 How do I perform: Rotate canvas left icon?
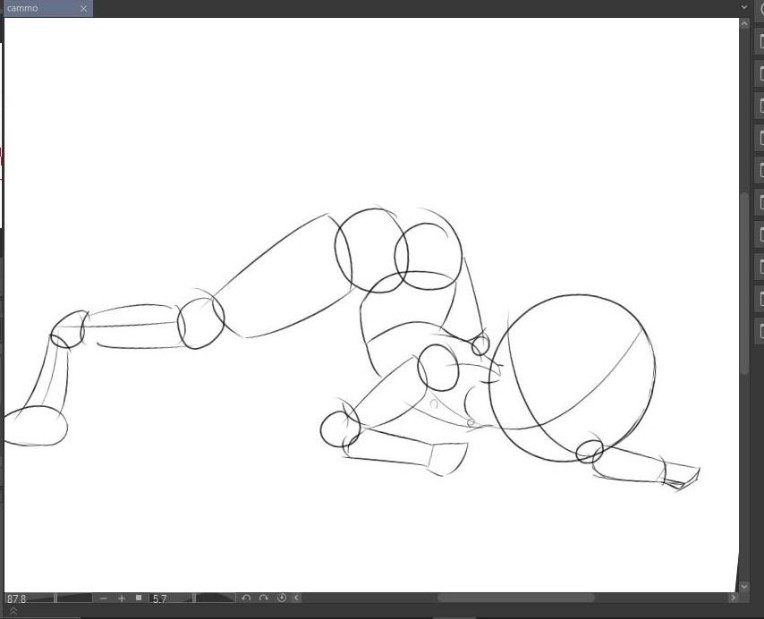(x=246, y=598)
